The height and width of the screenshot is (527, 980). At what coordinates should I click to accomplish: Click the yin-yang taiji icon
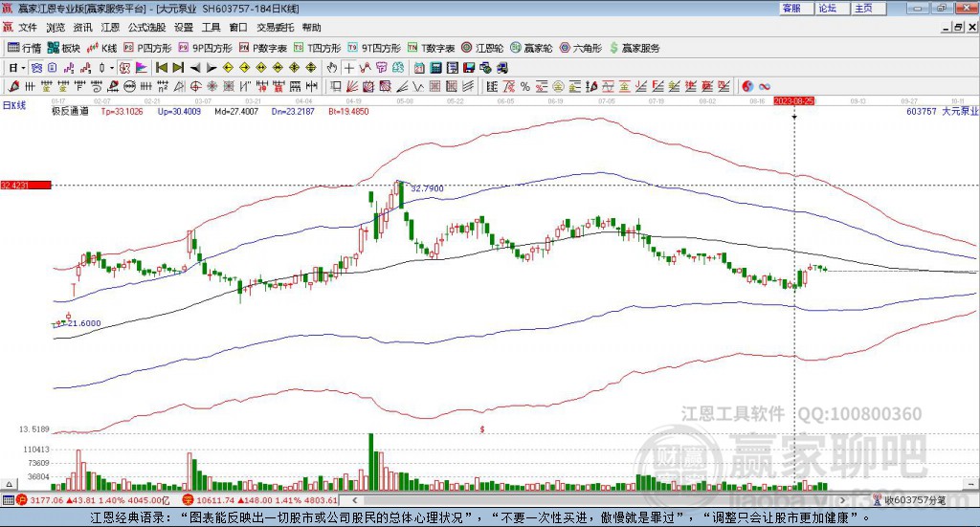click(747, 87)
